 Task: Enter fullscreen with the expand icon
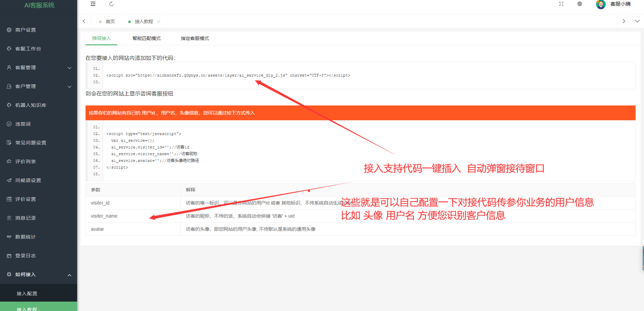click(561, 4)
